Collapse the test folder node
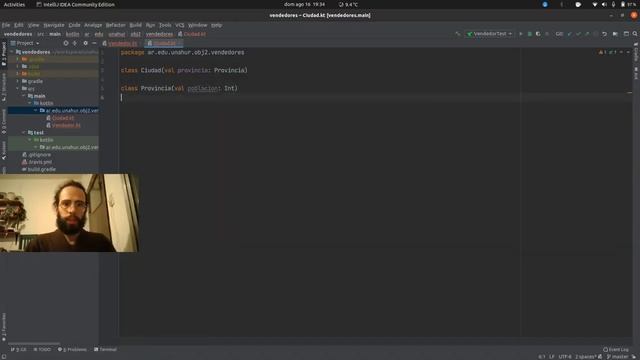The image size is (640, 360). point(24,133)
